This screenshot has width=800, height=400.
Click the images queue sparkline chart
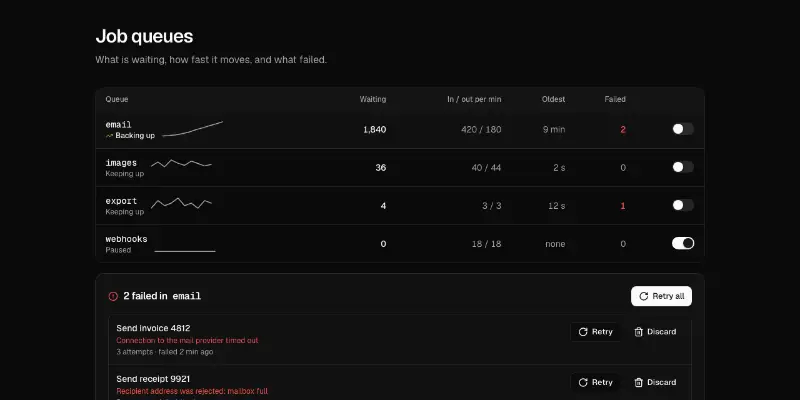pos(181,163)
